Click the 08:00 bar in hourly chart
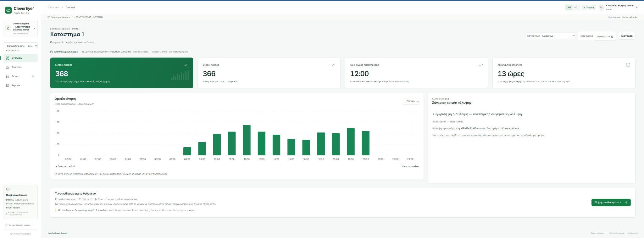Screen dimensions: 644x238 click(x=187, y=151)
